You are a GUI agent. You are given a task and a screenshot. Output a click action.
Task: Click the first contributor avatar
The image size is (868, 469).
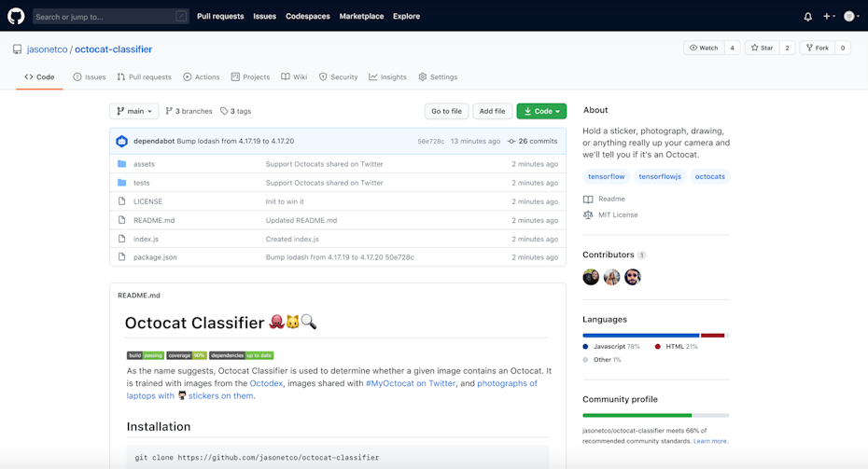pos(591,277)
